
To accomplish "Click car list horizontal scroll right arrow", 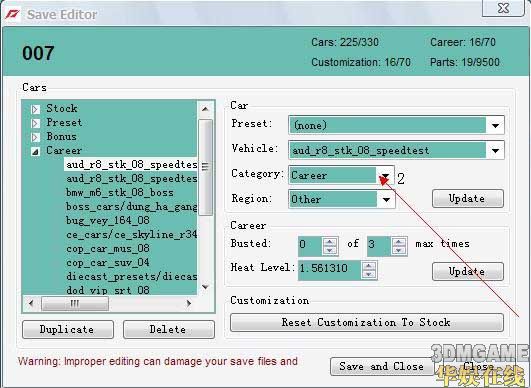I will [x=189, y=303].
